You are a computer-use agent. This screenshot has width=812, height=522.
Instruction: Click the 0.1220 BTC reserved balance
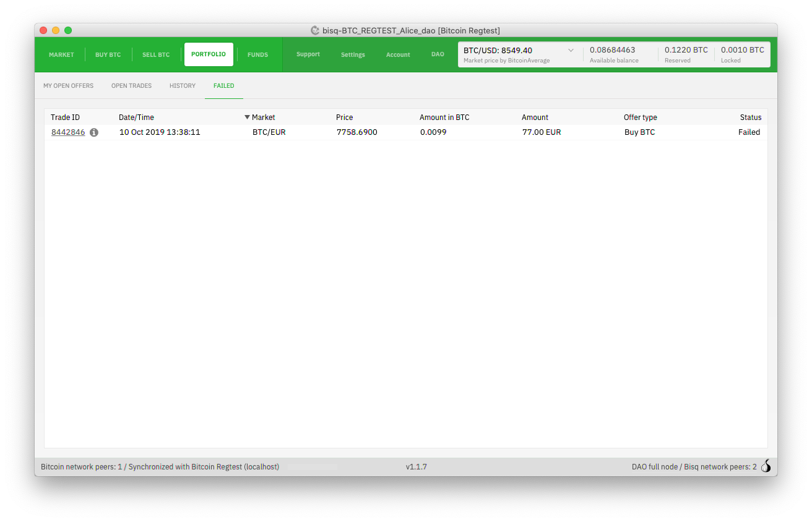686,50
